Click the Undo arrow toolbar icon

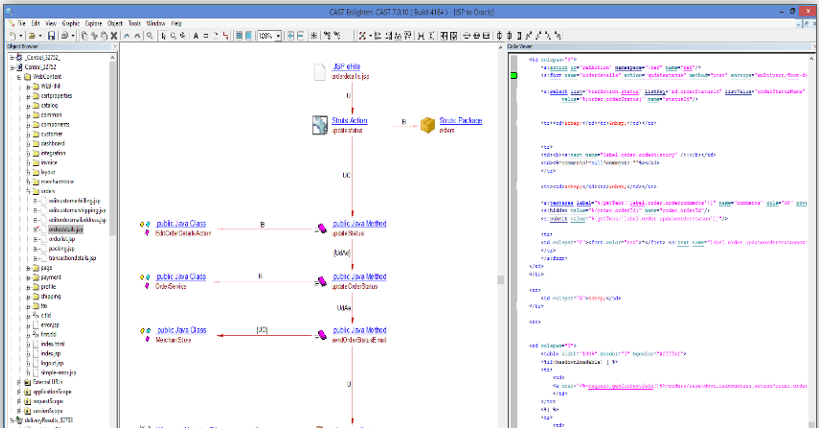127,36
